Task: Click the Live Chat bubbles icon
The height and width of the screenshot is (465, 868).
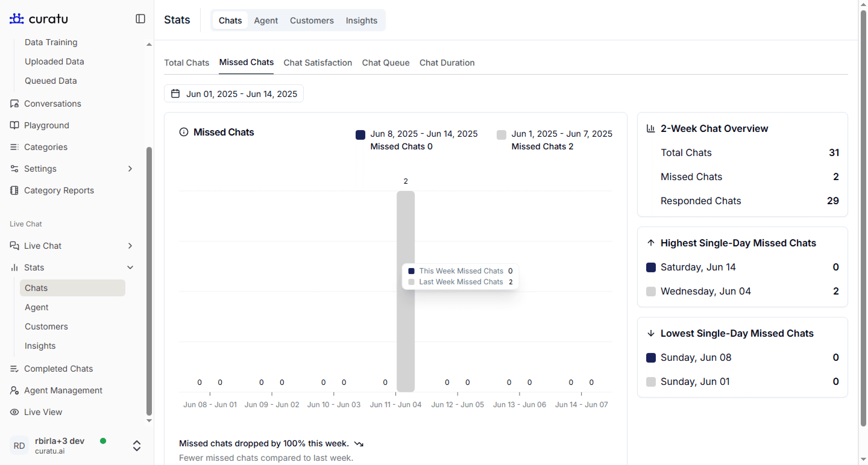Action: pyautogui.click(x=14, y=246)
